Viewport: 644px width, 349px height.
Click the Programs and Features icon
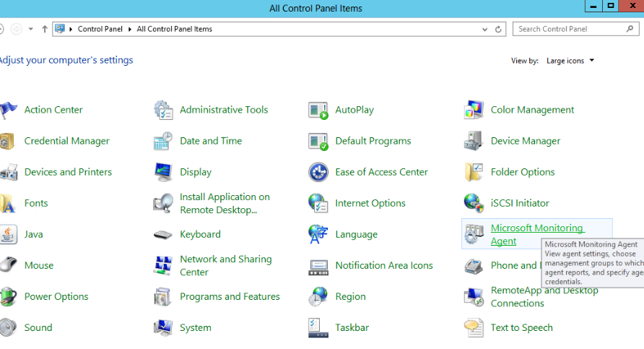tap(163, 296)
